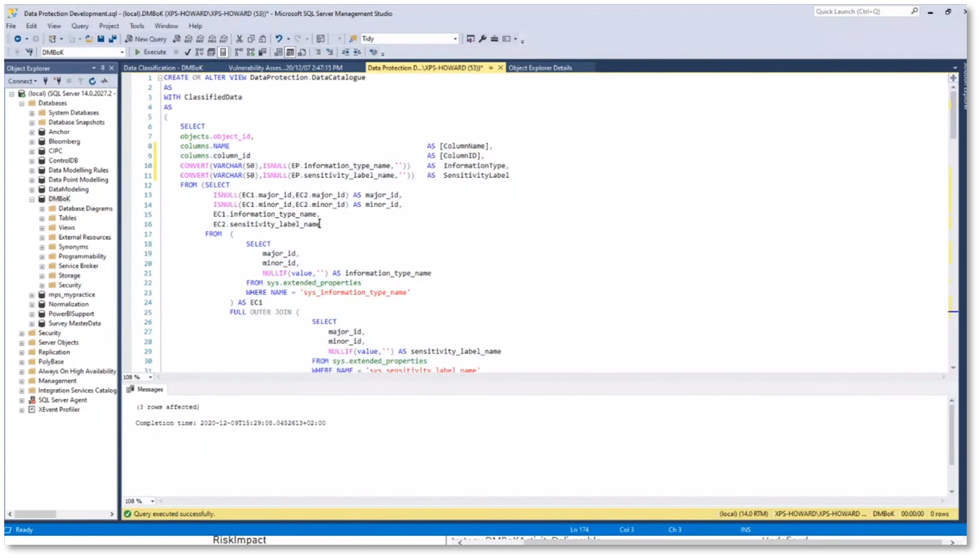Toggle Include Live Query Statistics
The height and width of the screenshot is (558, 980).
tap(251, 52)
